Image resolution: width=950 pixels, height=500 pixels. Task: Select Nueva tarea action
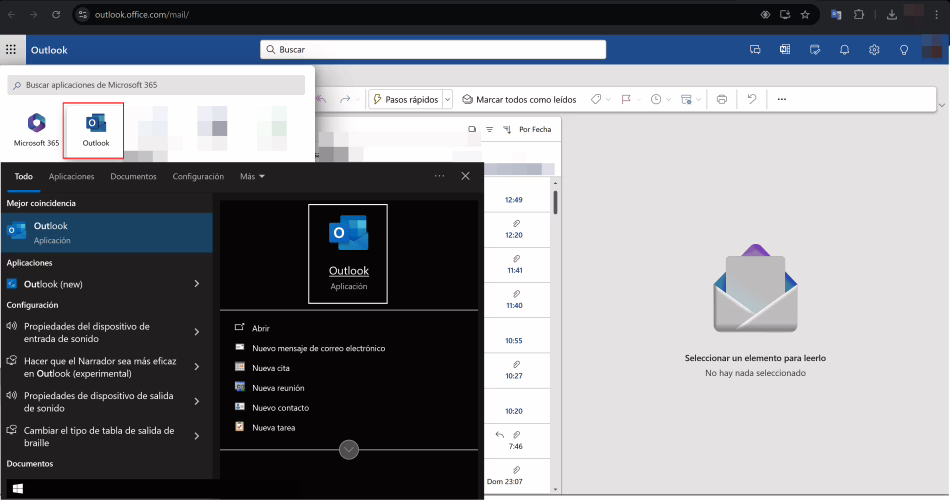click(x=274, y=427)
